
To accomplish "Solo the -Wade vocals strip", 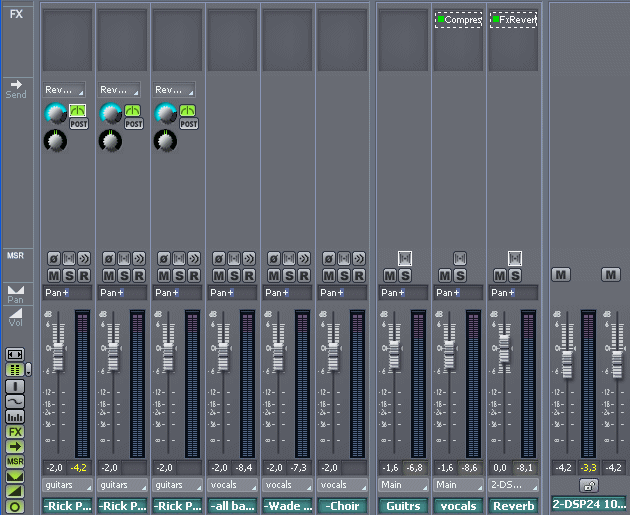I will (x=289, y=276).
